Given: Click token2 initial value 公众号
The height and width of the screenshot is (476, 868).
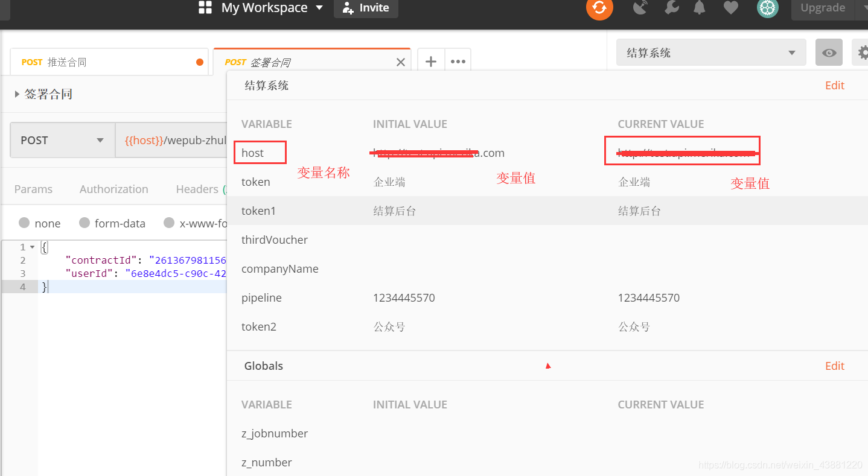Looking at the screenshot, I should [x=389, y=326].
